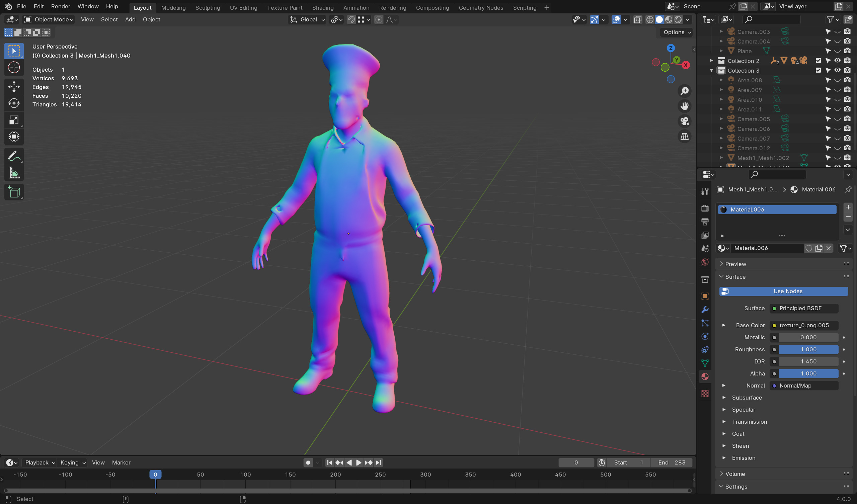Screen dimensions: 857x504
Task: Switch perspective/orthographic with grid icon
Action: pyautogui.click(x=684, y=137)
